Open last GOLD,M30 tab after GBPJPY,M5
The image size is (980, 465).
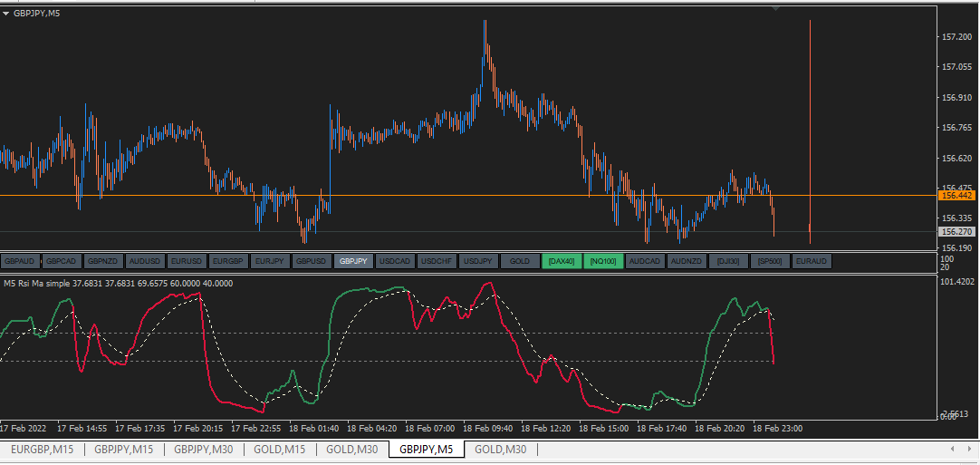pyautogui.click(x=501, y=449)
